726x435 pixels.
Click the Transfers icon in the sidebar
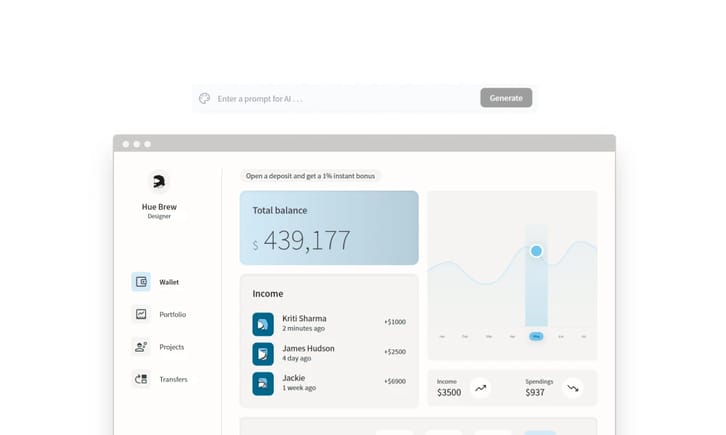[x=141, y=379]
